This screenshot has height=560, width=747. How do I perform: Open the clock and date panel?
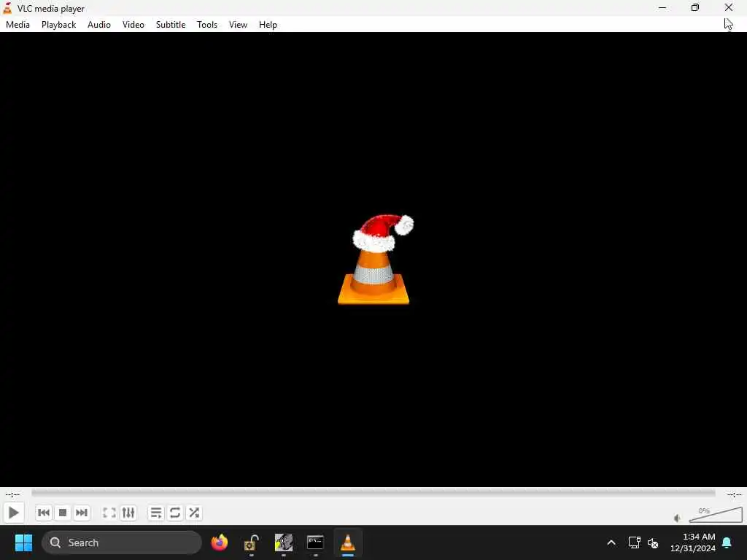(693, 542)
